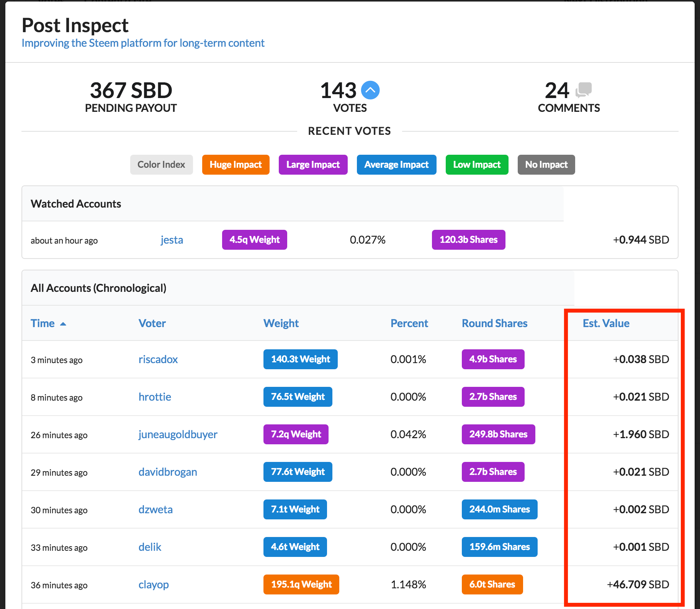Click the 76.5t Weight badge
700x609 pixels.
click(298, 397)
